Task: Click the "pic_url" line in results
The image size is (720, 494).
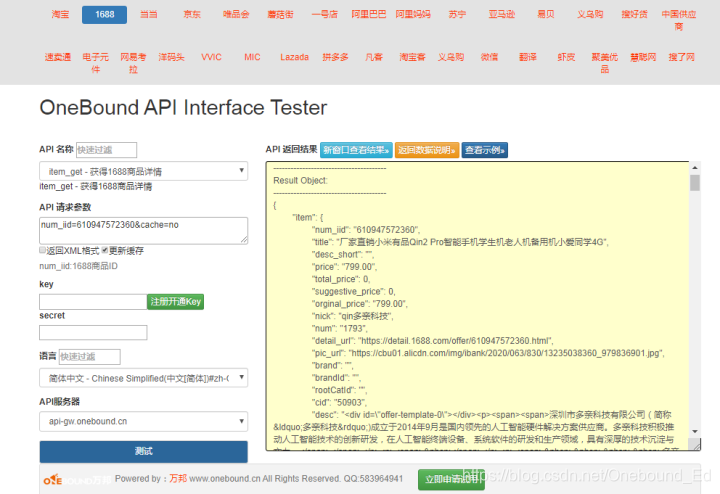Action: click(488, 353)
